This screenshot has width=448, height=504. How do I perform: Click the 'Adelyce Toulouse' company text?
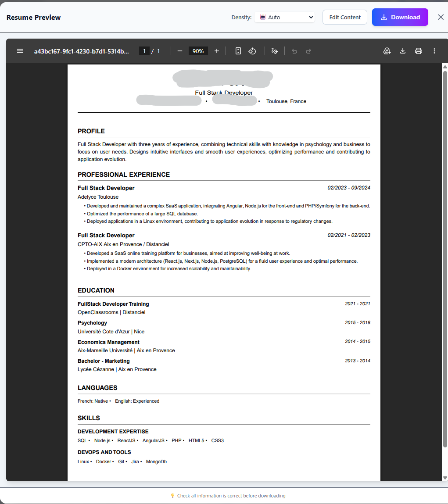pos(98,197)
